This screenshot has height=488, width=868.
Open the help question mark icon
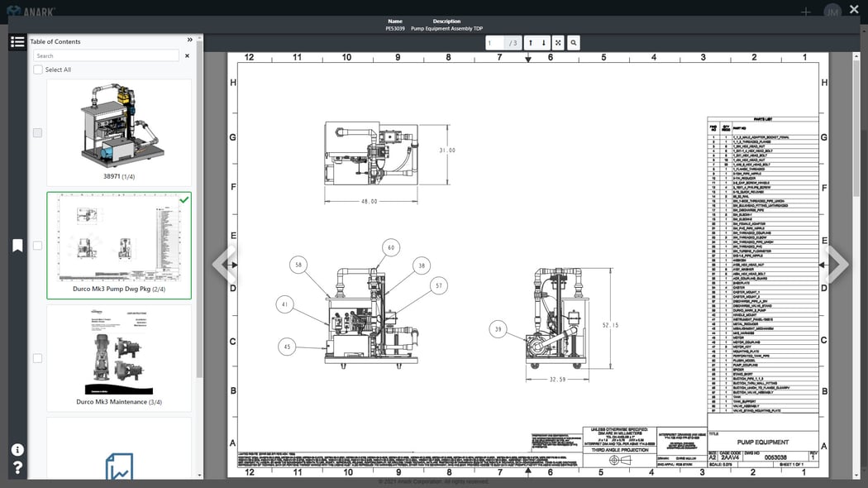[x=17, y=468]
